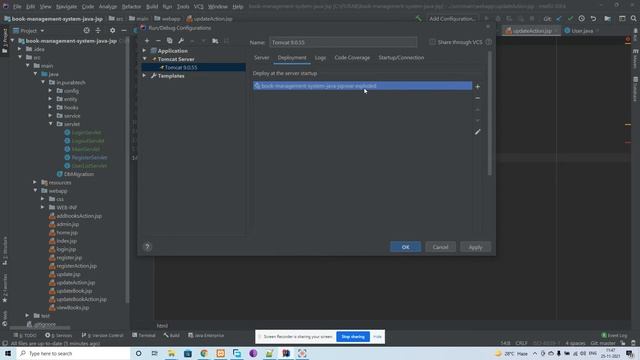The width and height of the screenshot is (640, 360).
Task: Open help icon next to Share through VCS
Action: tap(489, 42)
